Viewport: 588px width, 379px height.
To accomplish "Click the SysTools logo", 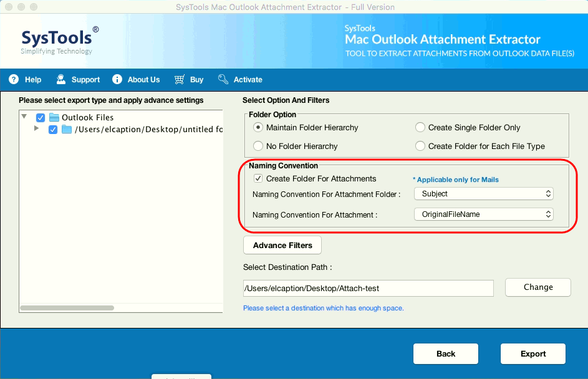I will coord(60,41).
